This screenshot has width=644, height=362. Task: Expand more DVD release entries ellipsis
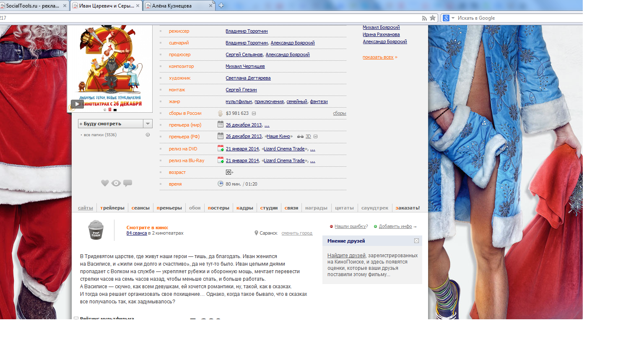[312, 149]
